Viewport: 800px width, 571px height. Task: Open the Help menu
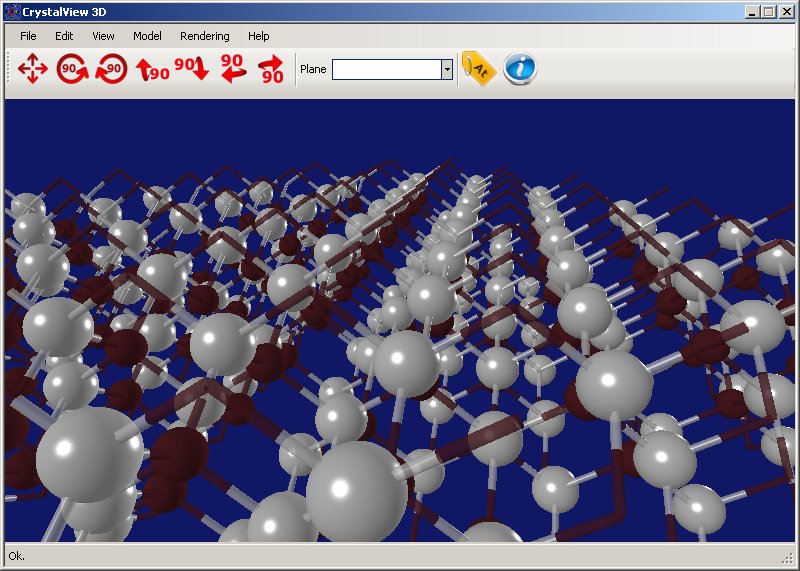coord(259,36)
